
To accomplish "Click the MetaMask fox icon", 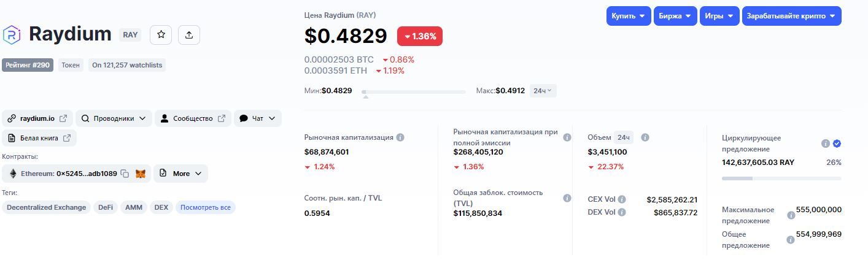I will [141, 174].
